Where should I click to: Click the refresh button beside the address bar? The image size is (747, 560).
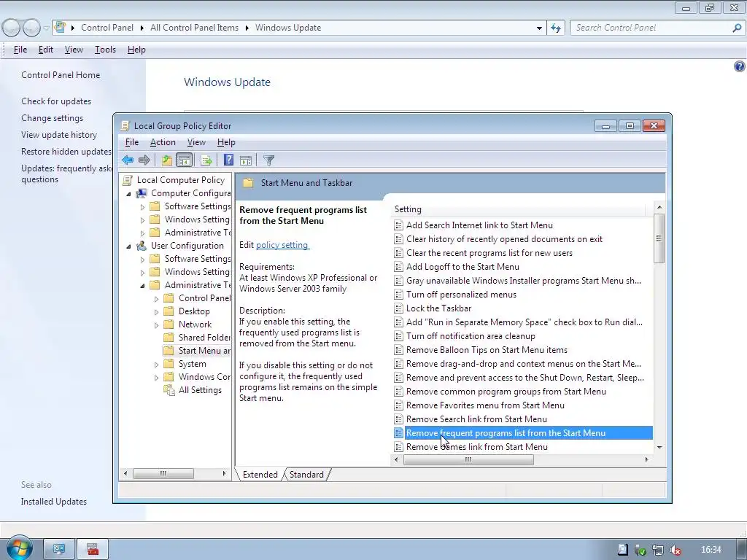[x=555, y=28]
